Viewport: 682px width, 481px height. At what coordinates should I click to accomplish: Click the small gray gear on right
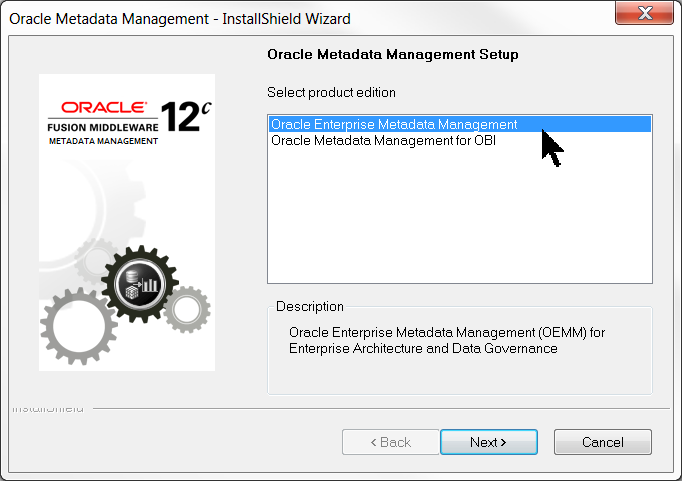(x=186, y=309)
